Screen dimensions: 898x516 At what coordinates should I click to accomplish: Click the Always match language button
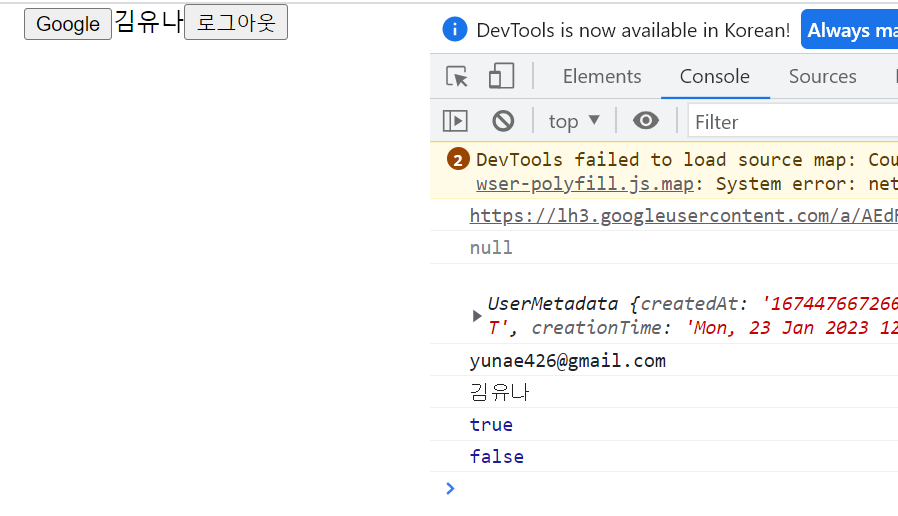coord(850,30)
